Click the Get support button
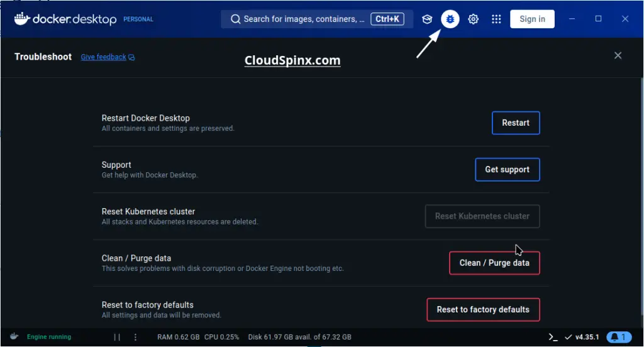Screen dimensions: 644x347 point(508,170)
